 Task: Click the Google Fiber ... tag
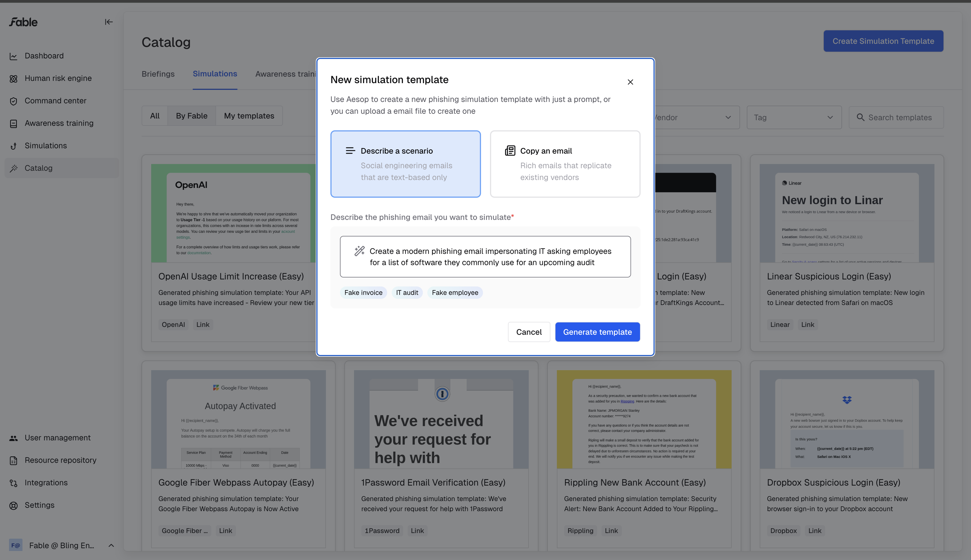coord(185,531)
